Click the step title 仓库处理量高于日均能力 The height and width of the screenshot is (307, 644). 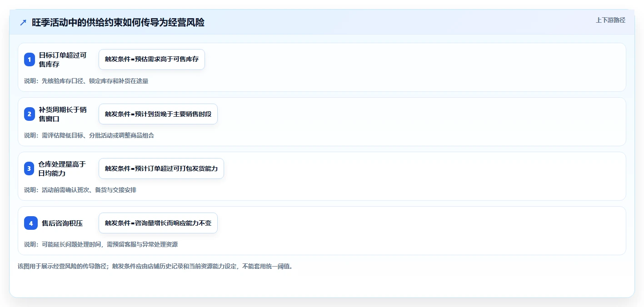click(63, 168)
